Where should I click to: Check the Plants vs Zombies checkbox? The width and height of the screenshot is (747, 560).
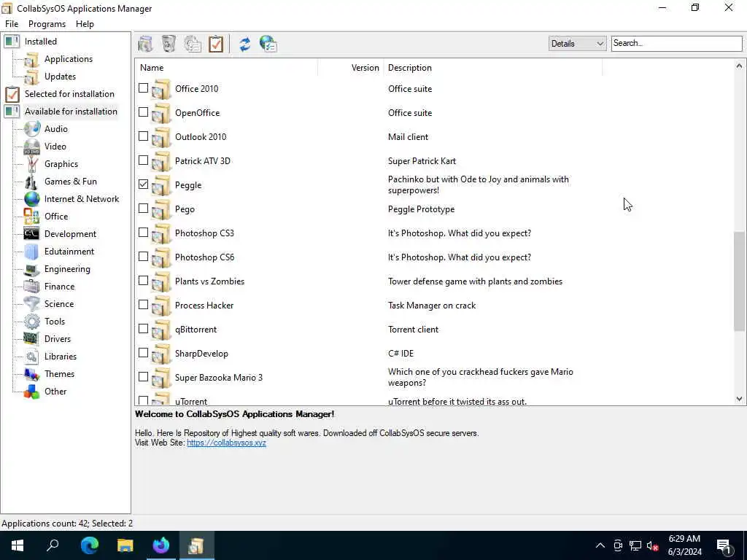pyautogui.click(x=144, y=281)
